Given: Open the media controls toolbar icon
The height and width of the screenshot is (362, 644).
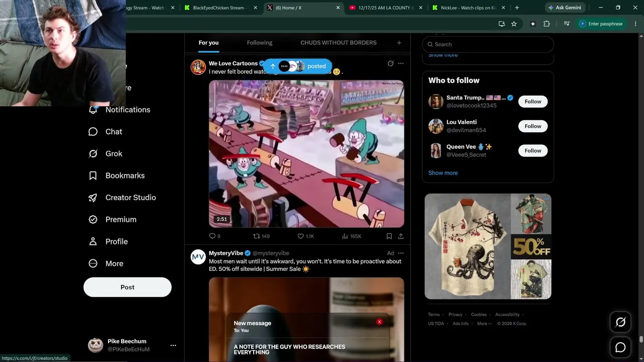Looking at the screenshot, I should tap(567, 24).
